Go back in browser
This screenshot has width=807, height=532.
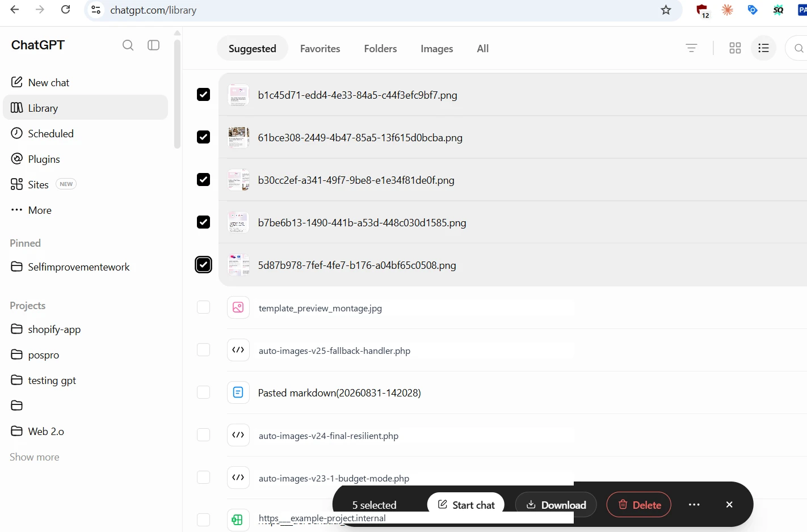(x=15, y=10)
